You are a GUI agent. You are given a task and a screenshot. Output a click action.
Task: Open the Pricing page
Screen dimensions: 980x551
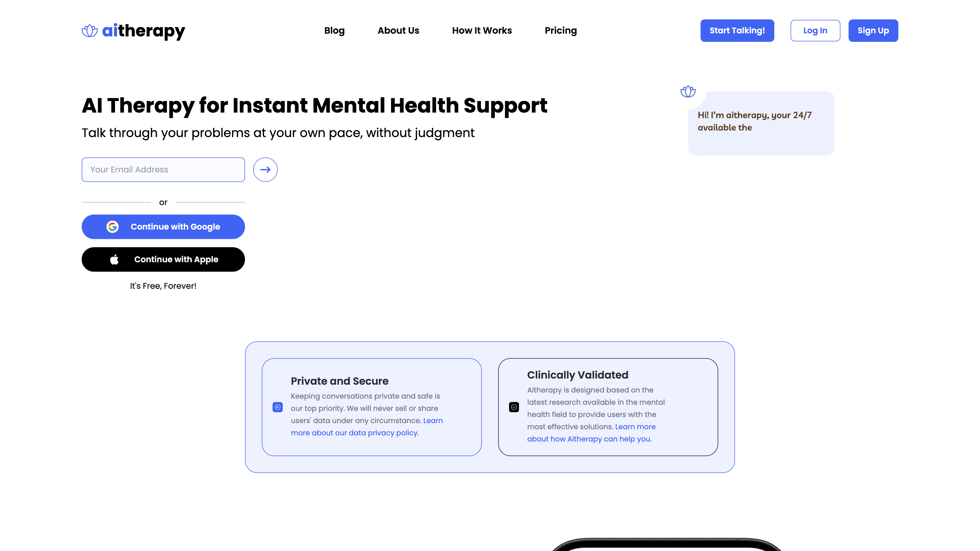(561, 30)
